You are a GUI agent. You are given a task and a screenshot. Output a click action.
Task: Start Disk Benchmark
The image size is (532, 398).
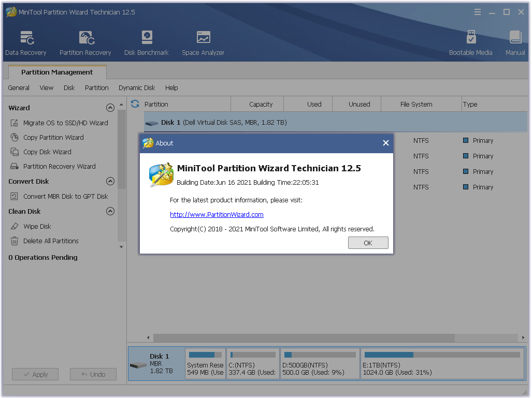pos(146,43)
